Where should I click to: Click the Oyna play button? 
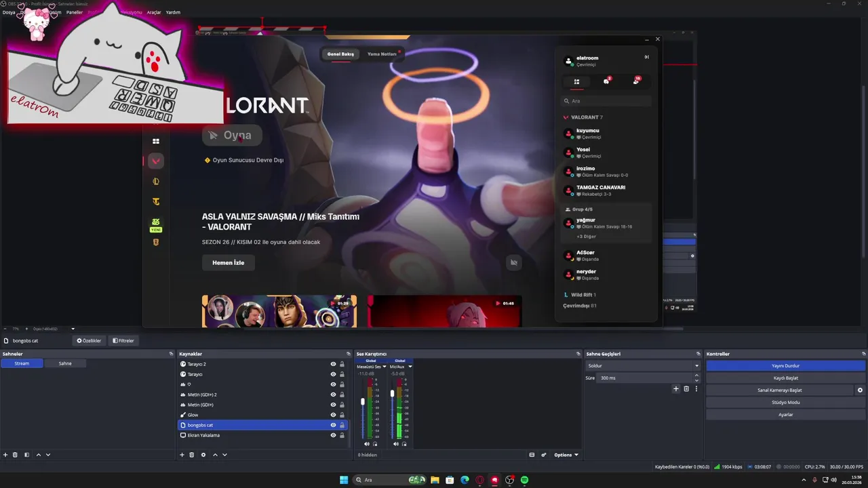232,136
